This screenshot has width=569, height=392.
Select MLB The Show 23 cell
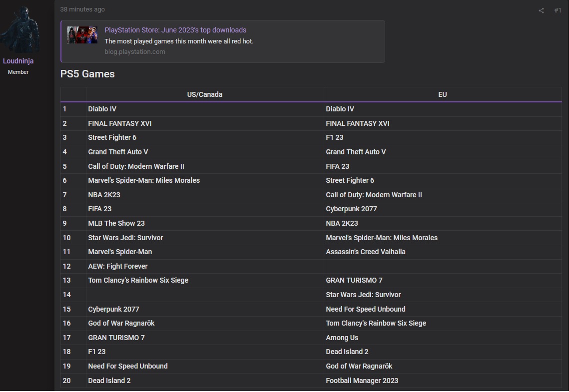(116, 224)
